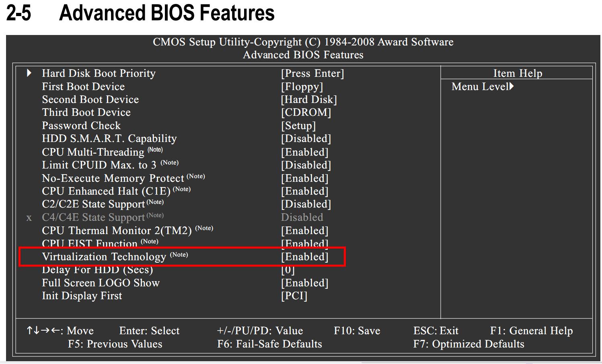Click F7: Optimized Defaults option
Image resolution: width=602 pixels, height=364 pixels.
pyautogui.click(x=468, y=344)
